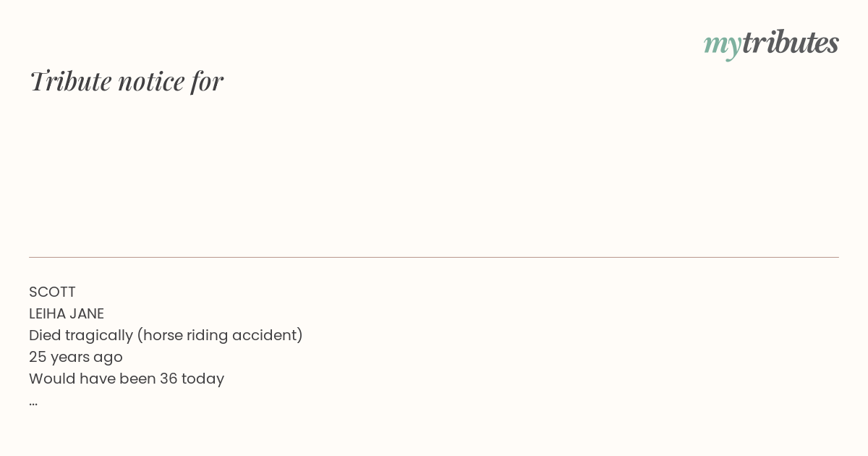The image size is (868, 456).
Task: Select the "Tribute notice for" heading
Action: click(x=126, y=80)
